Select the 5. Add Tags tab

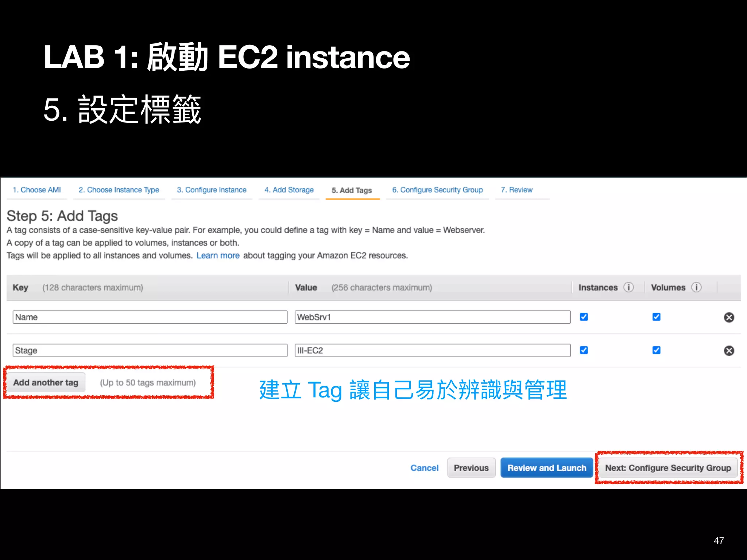[352, 190]
